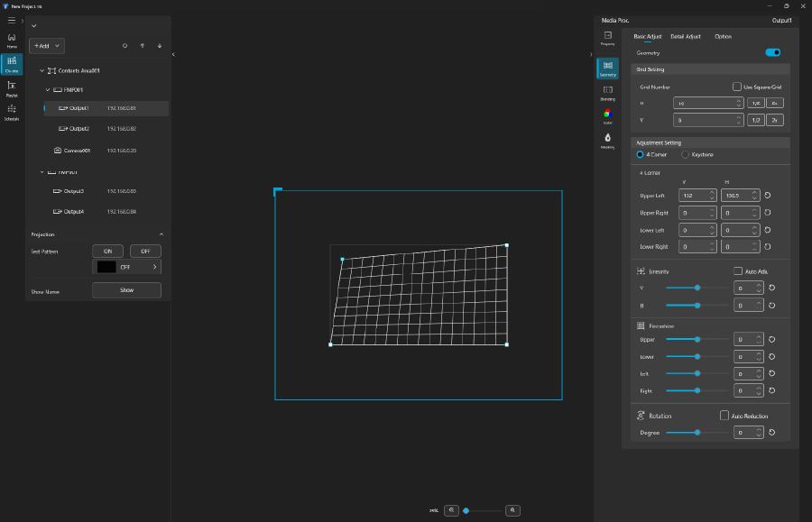
Task: Open the Add dropdown menu
Action: point(47,45)
